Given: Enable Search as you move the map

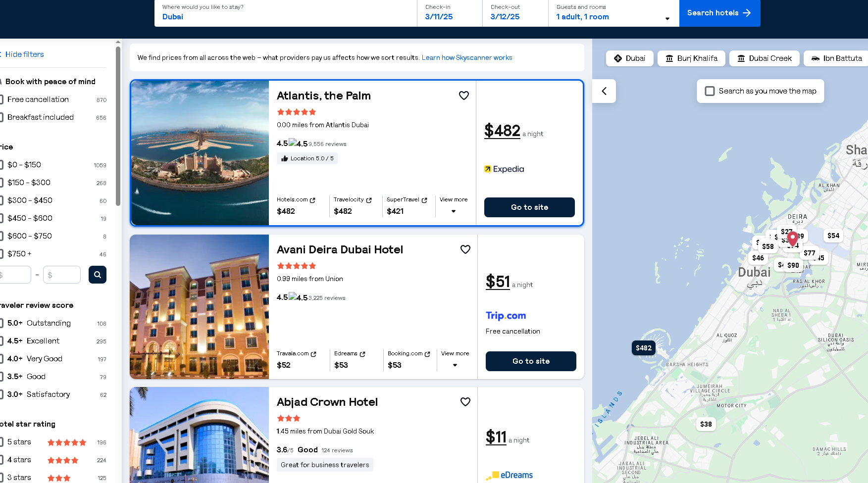Looking at the screenshot, I should point(710,91).
